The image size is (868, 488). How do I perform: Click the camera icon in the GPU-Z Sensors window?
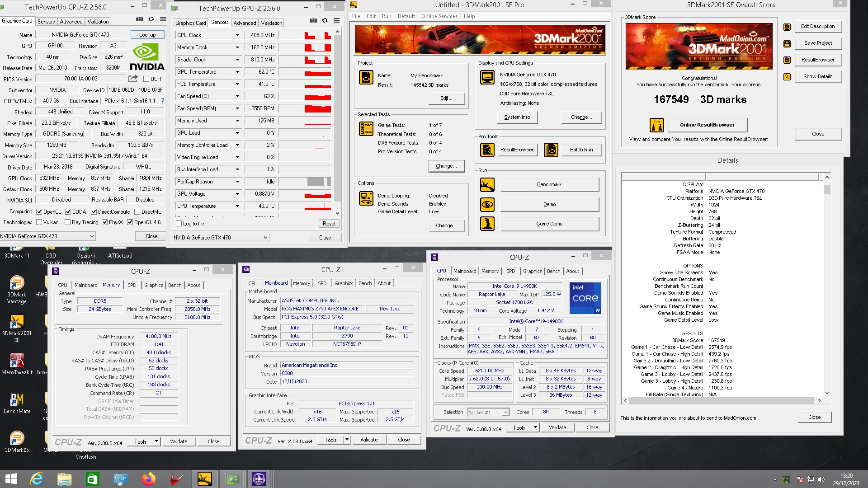pos(313,21)
